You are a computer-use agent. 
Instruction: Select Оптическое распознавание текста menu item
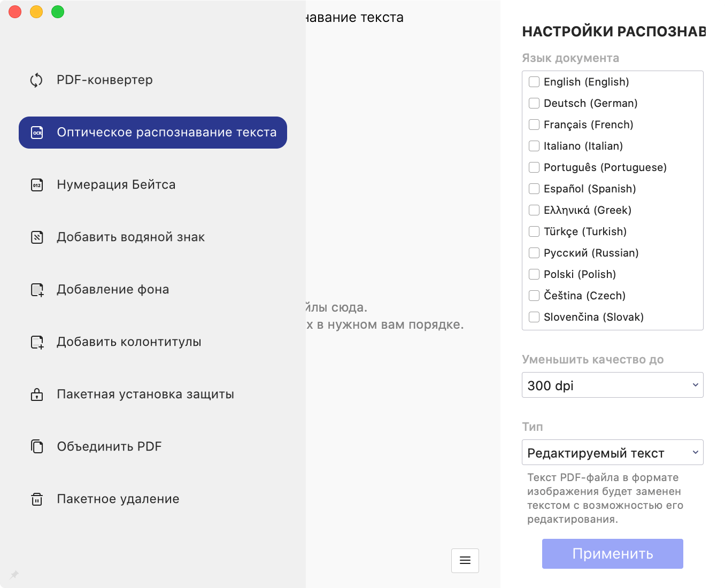click(x=153, y=133)
